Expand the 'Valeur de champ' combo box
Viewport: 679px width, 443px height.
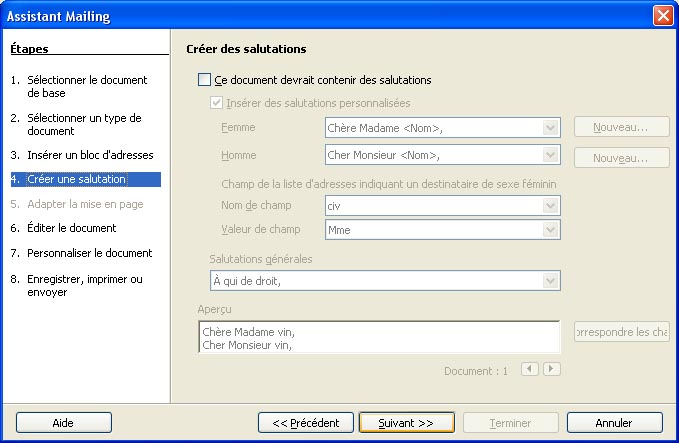[x=550, y=230]
